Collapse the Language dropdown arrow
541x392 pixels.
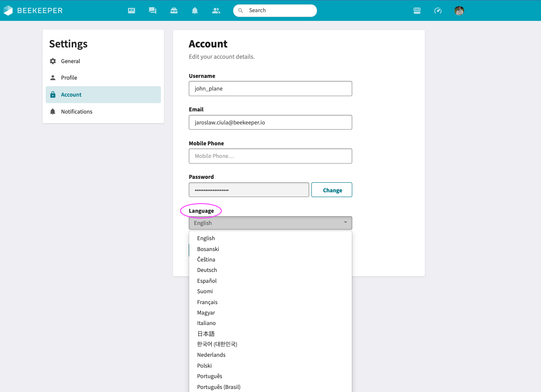coord(345,223)
